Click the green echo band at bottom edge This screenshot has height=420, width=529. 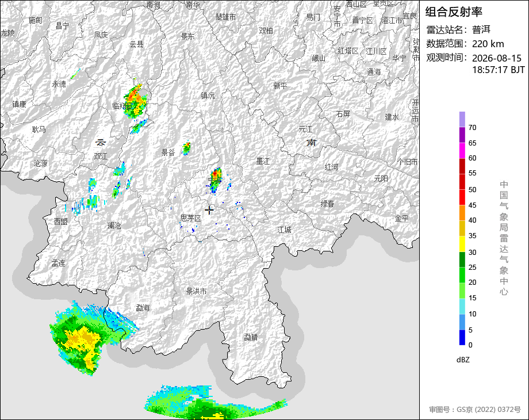tap(216, 403)
